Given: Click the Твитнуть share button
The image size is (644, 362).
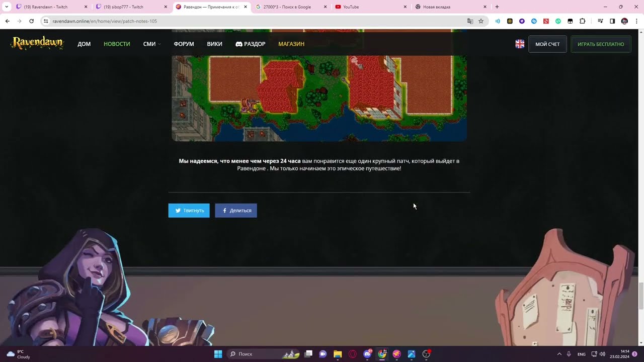Looking at the screenshot, I should (x=189, y=211).
